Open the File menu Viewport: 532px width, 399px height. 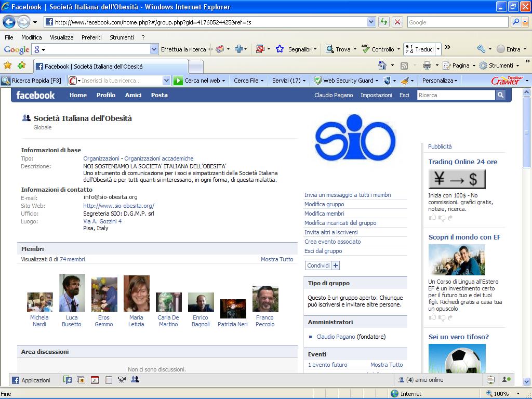point(9,37)
